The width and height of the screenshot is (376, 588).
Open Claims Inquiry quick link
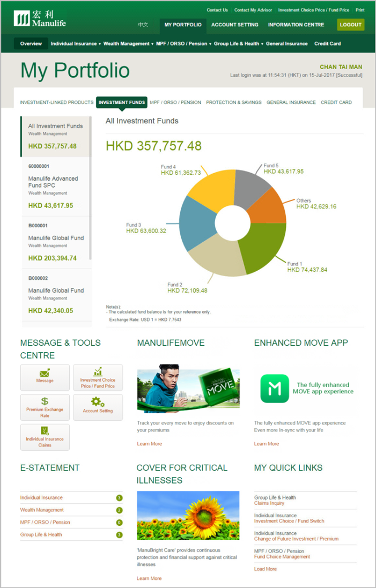(x=269, y=503)
